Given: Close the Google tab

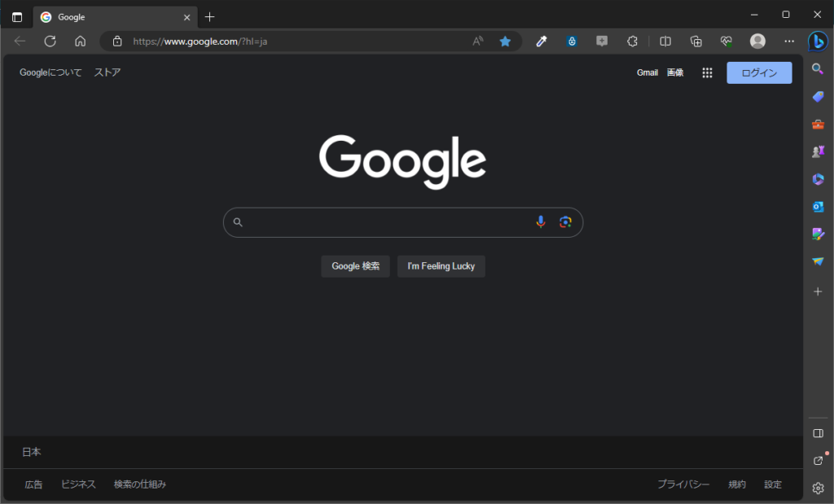Looking at the screenshot, I should (x=187, y=17).
